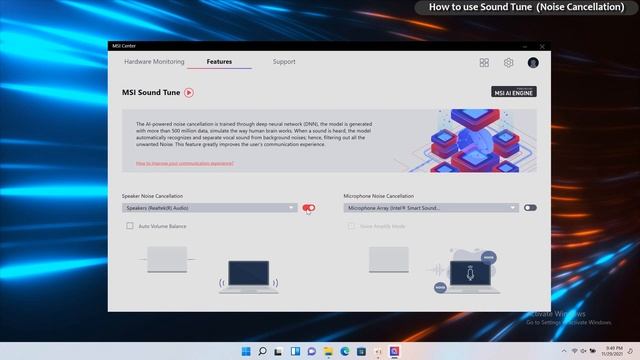Open the Windows Start menu

tap(246, 351)
